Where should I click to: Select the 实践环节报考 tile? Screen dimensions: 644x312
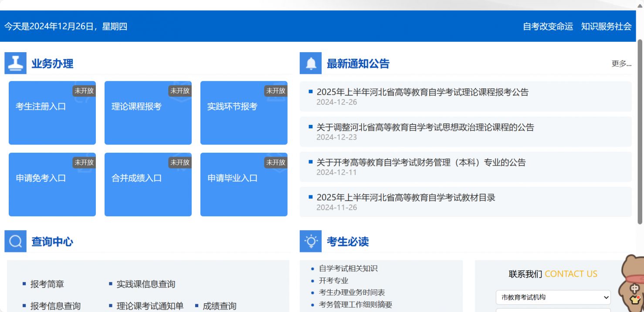[x=244, y=113]
